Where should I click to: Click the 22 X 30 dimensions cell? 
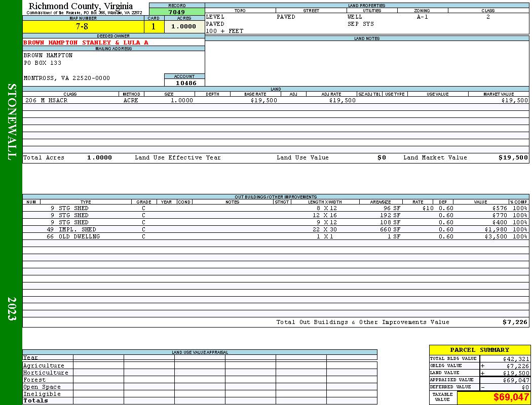(x=325, y=230)
